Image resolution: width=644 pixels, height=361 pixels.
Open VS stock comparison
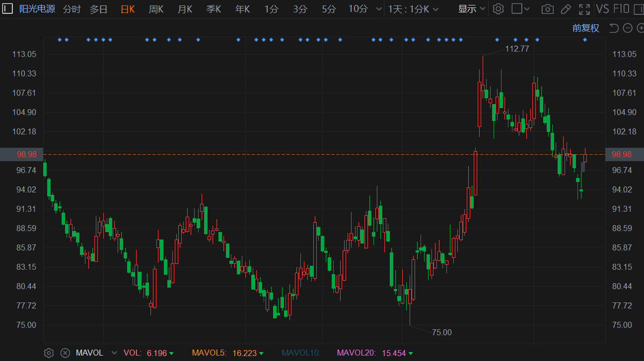[x=602, y=9]
